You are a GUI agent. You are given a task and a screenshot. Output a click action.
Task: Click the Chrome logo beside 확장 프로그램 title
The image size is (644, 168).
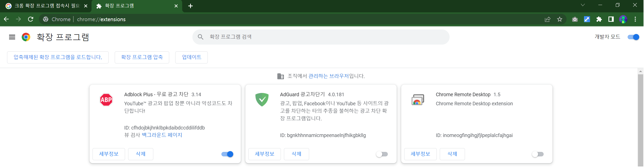(x=26, y=37)
